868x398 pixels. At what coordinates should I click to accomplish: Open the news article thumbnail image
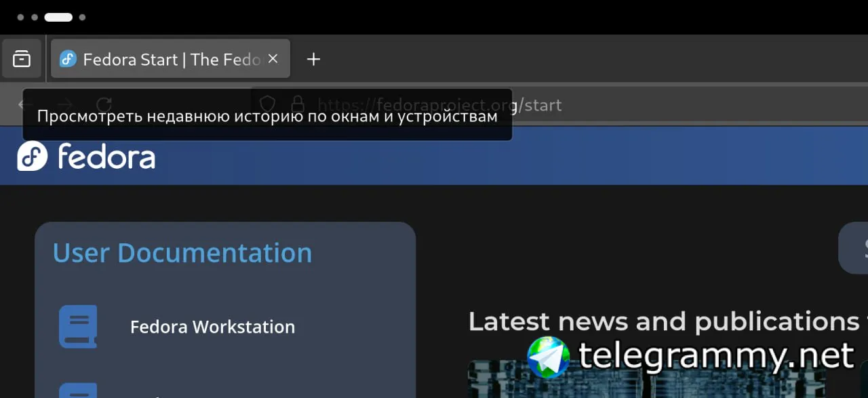[x=646, y=380]
